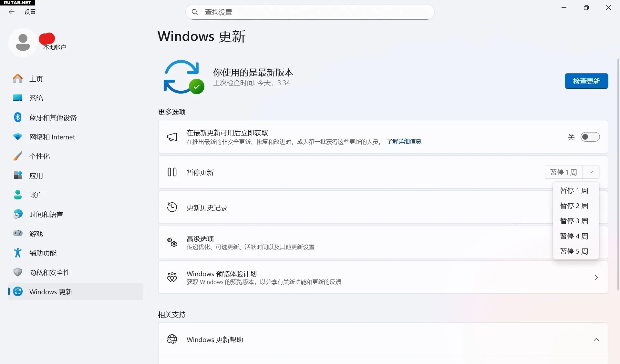Click the search magnifier icon
Image resolution: width=620 pixels, height=364 pixels.
[195, 12]
